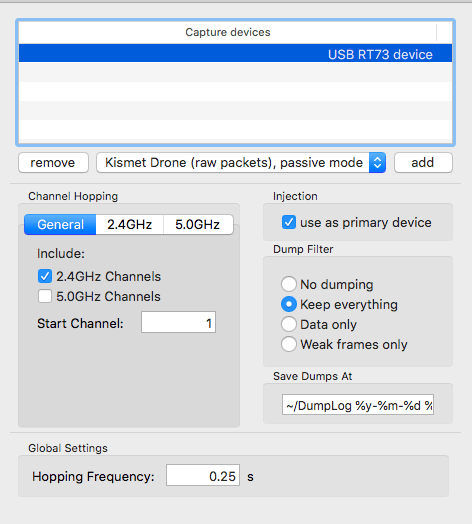Switch to the 5.0GHz tab
Screen dimensions: 472x524
tap(198, 225)
